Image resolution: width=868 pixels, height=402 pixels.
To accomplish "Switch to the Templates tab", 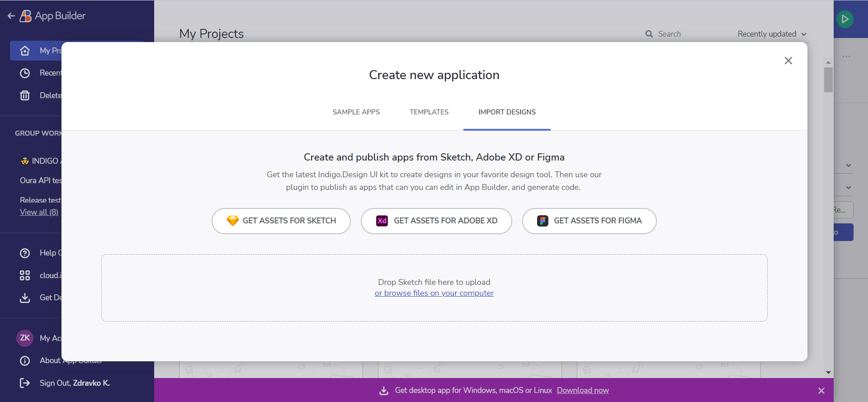I will click(x=429, y=112).
